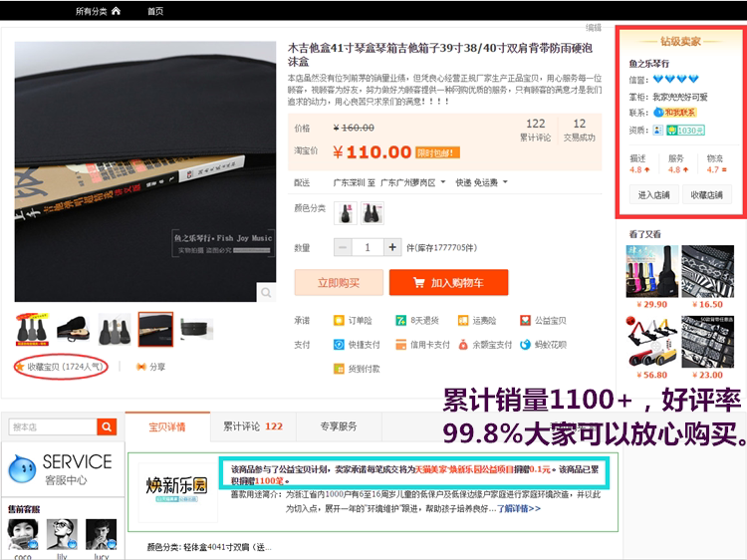This screenshot has height=560, width=747.
Task: Click the 蚂蚁花呗 icon
Action: click(525, 345)
